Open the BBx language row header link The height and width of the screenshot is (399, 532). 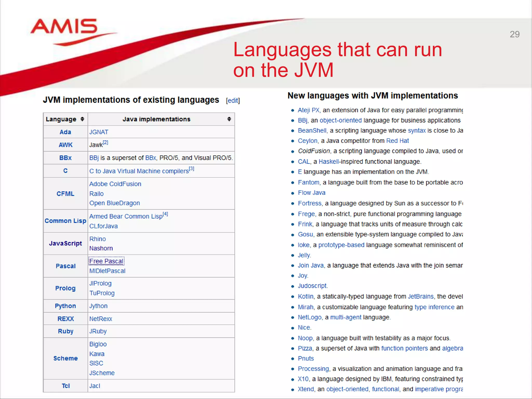pos(65,158)
